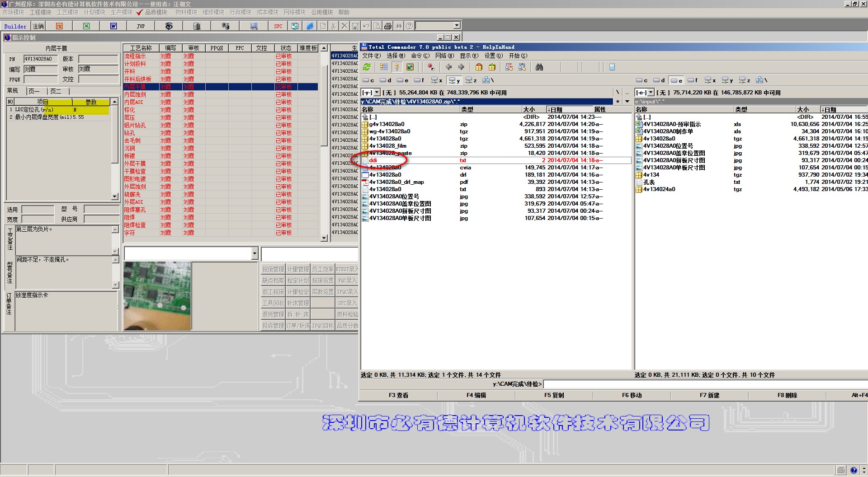Open the left panel [-y-] drive dropdown
Screen dimensions: 868x477
click(x=377, y=93)
